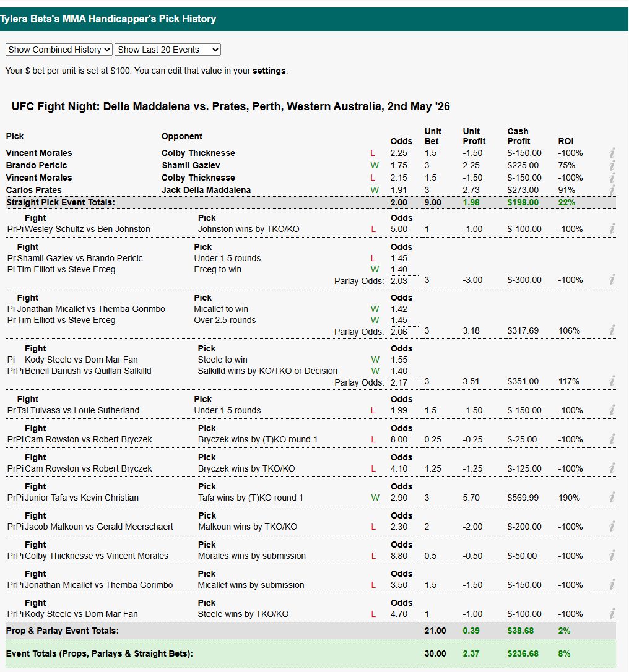
Task: Open Brando Pericic fighter link
Action: point(37,165)
